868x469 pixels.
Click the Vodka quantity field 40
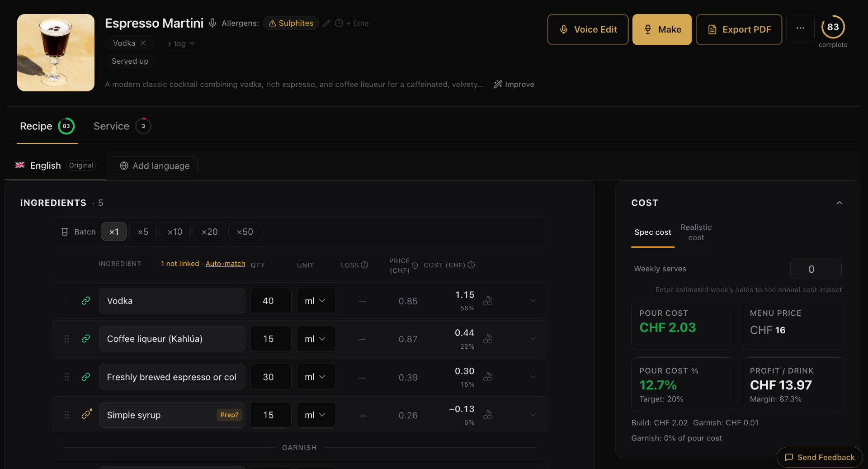pyautogui.click(x=271, y=301)
